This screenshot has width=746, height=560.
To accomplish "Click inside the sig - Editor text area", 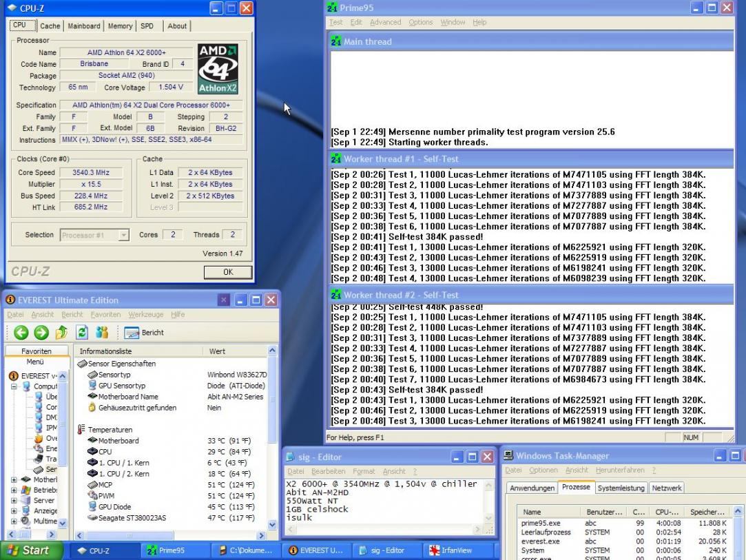I will [384, 501].
